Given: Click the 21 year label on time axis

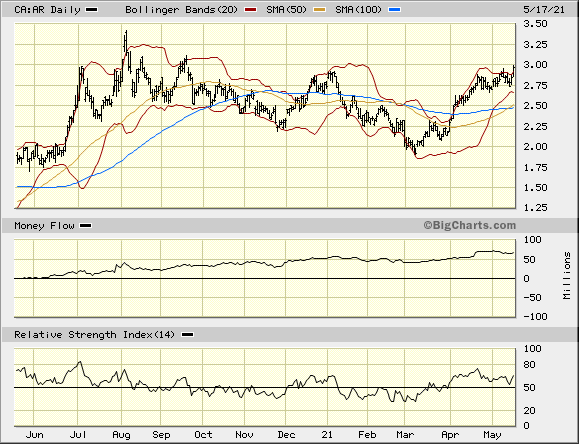Looking at the screenshot, I should pyautogui.click(x=327, y=435).
